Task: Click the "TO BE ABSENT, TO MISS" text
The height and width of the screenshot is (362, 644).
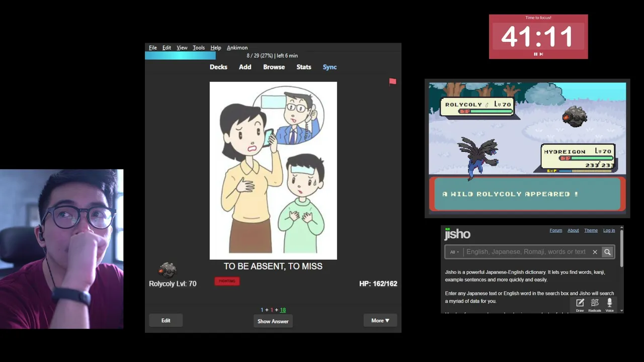Action: coord(273,266)
